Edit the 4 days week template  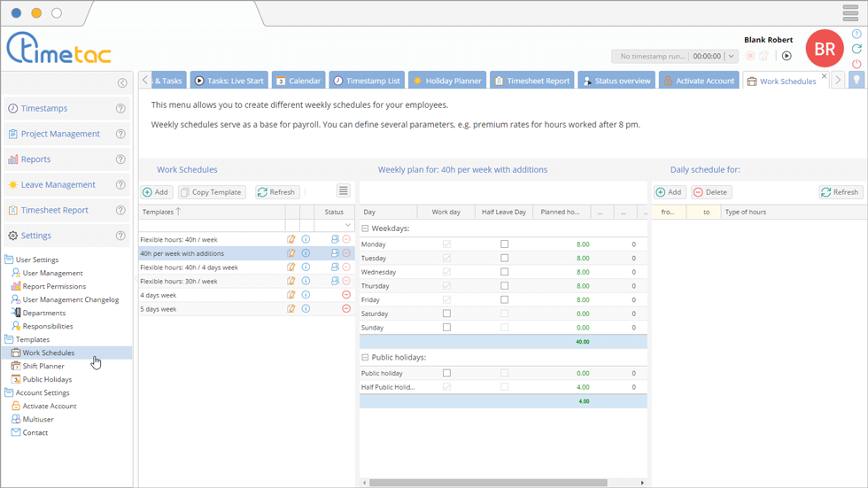tap(291, 295)
